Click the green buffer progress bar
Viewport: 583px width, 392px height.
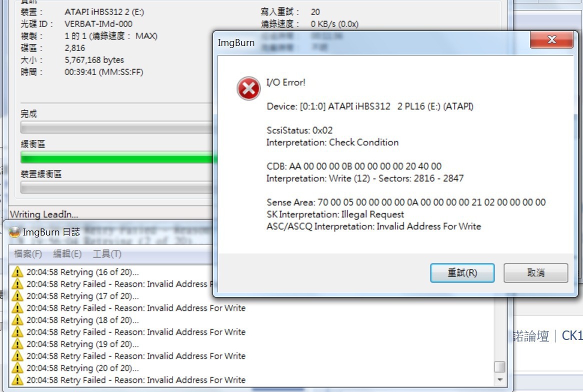coord(118,157)
